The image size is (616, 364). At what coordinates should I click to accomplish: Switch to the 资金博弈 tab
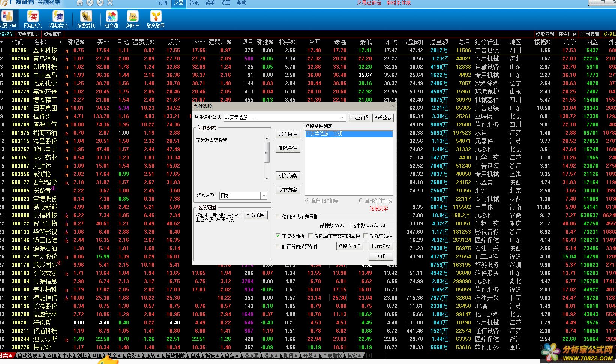(x=53, y=34)
